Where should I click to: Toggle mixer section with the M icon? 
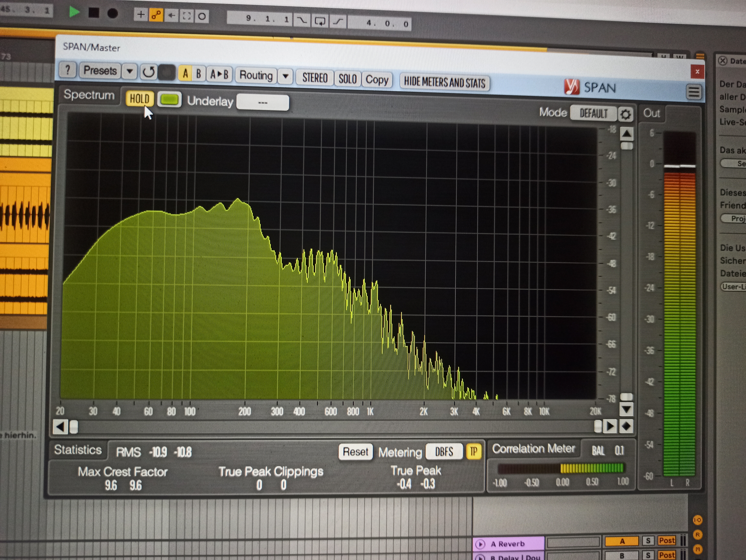(x=697, y=549)
